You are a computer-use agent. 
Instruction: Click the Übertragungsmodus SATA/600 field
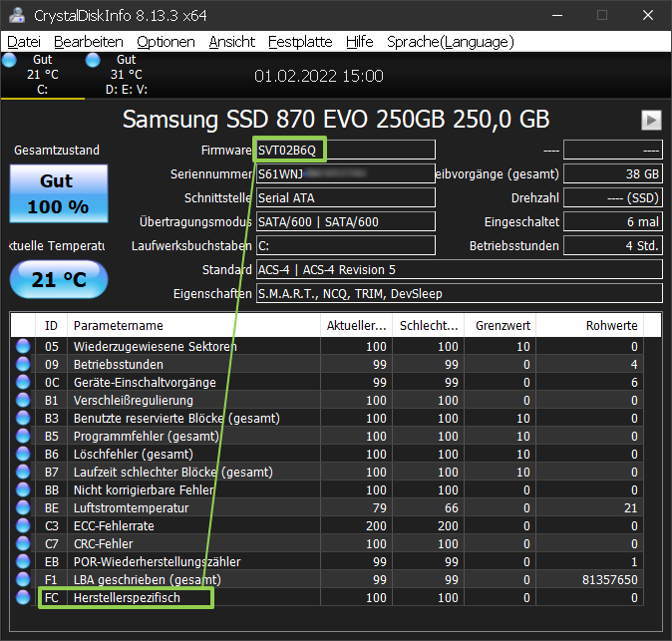coord(345,222)
